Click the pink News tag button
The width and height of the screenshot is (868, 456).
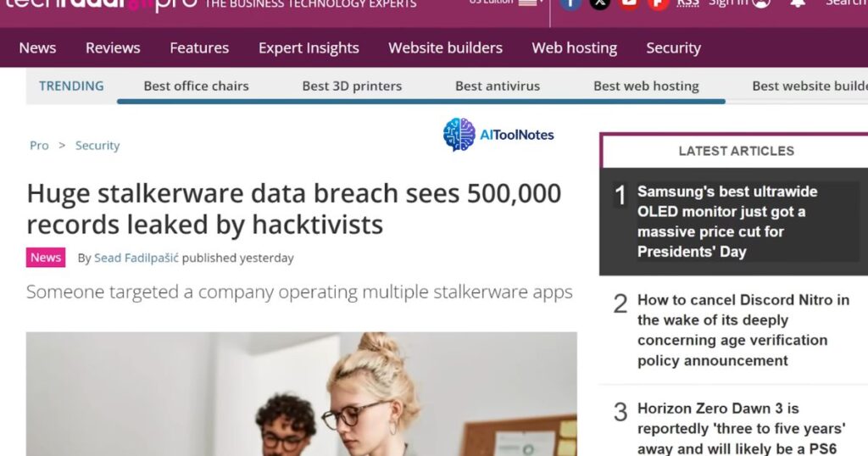point(46,258)
